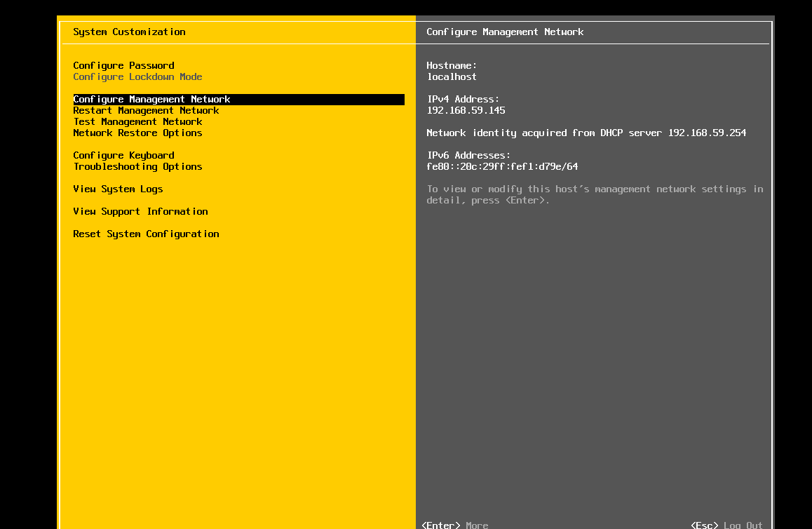Open View Support Information

pyautogui.click(x=140, y=211)
